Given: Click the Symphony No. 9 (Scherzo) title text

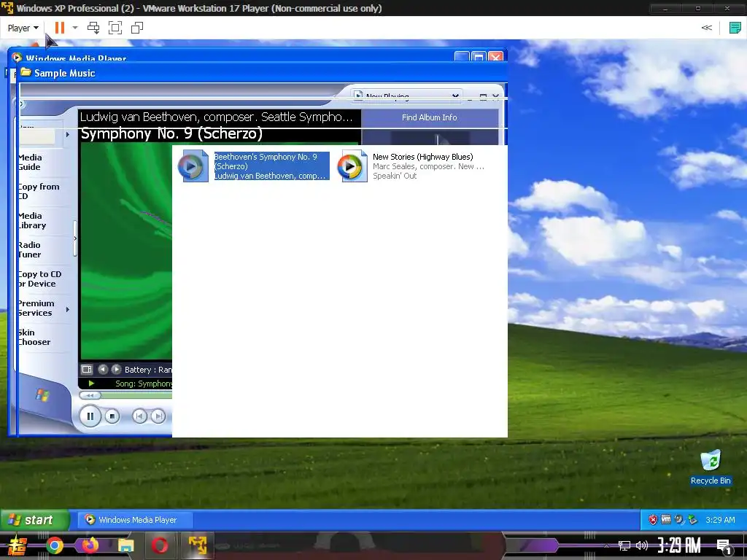Looking at the screenshot, I should [171, 134].
